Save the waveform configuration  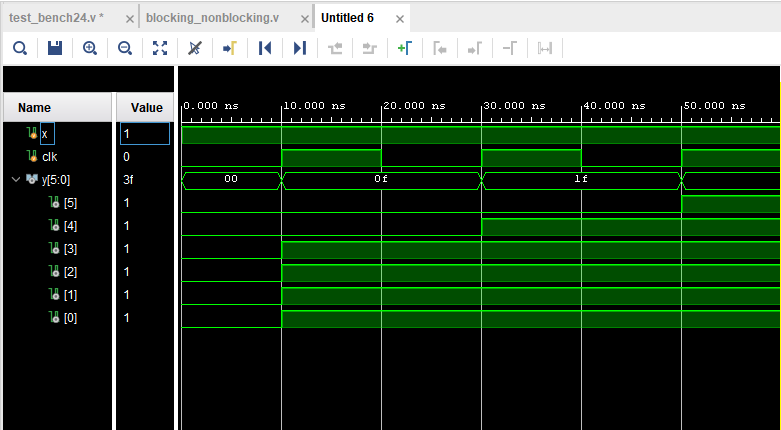(x=55, y=47)
